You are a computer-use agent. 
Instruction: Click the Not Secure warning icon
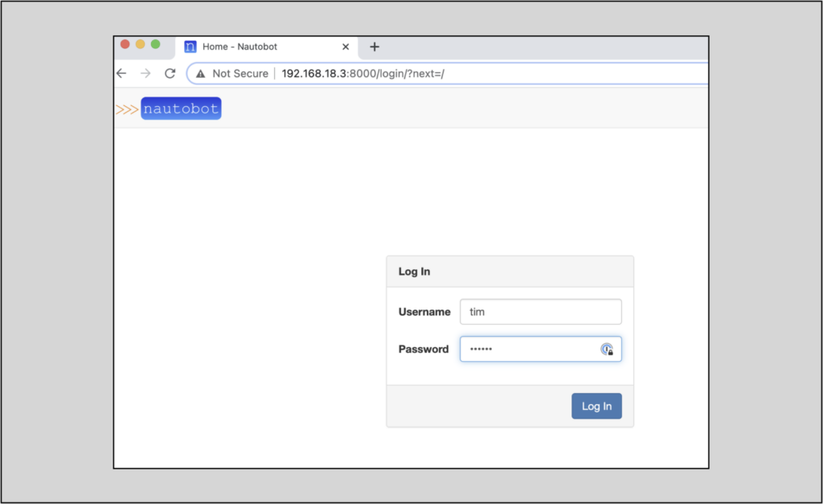200,74
